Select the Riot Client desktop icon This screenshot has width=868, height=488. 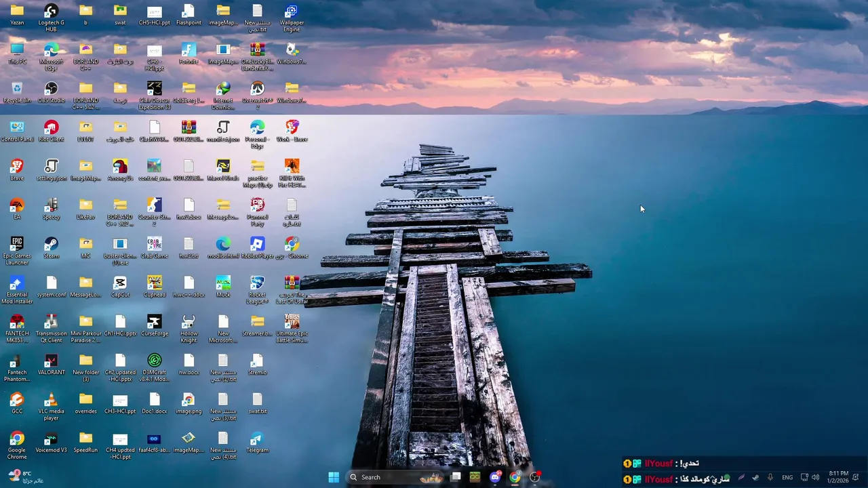pyautogui.click(x=51, y=131)
